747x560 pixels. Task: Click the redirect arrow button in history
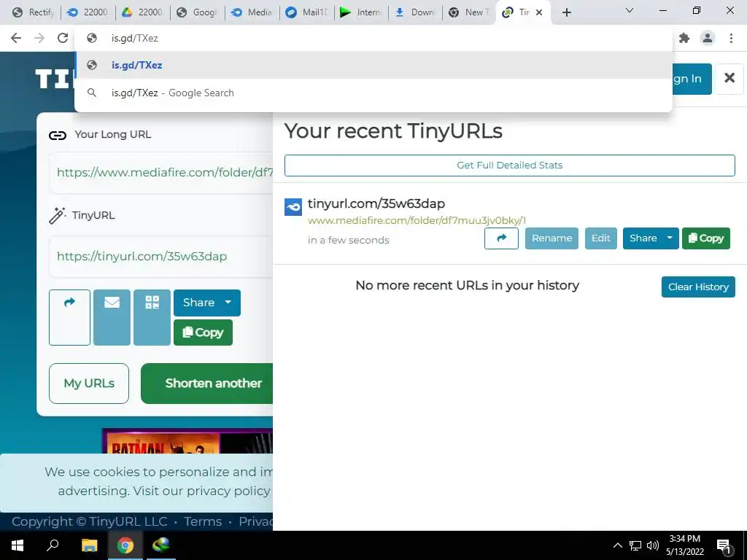[501, 238]
